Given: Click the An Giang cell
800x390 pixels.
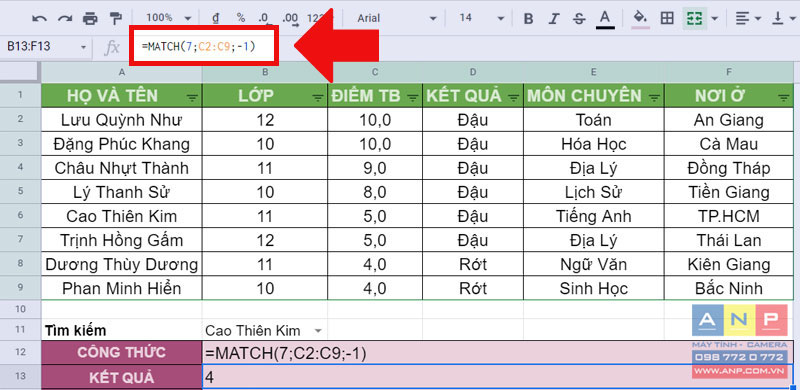Looking at the screenshot, I should 729,120.
